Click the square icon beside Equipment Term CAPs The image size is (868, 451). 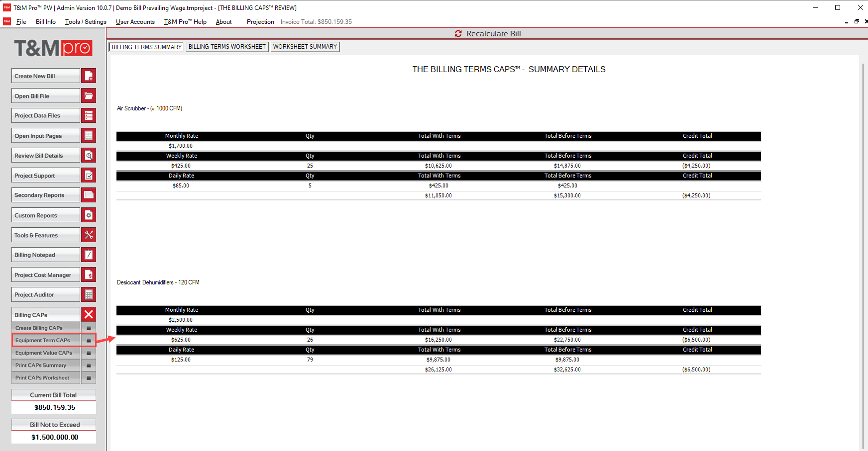click(x=89, y=341)
